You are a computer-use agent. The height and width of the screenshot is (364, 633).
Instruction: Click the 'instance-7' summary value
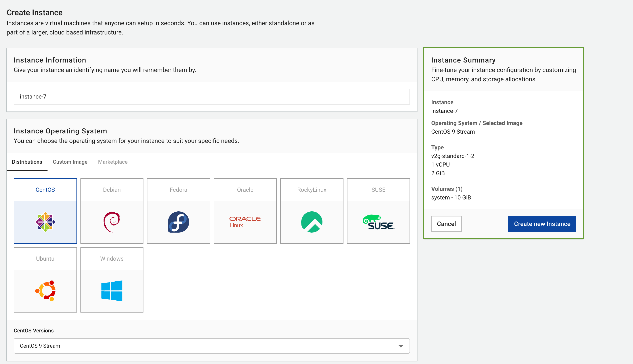[x=444, y=111]
